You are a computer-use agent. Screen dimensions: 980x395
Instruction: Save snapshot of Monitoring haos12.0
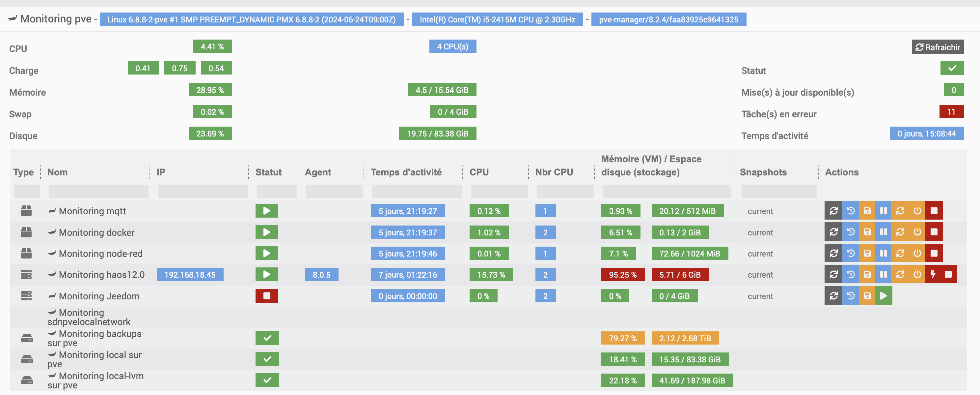click(x=867, y=274)
